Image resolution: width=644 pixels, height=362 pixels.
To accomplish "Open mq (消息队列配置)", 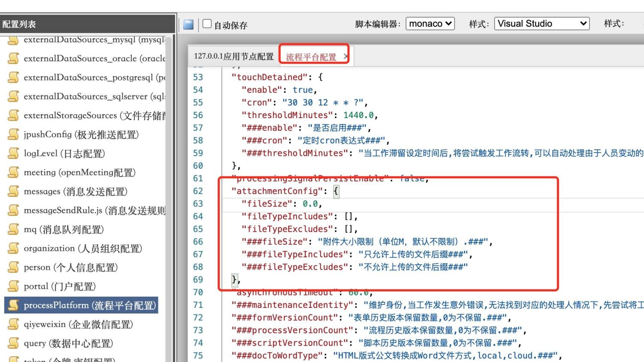I will pyautogui.click(x=64, y=229).
